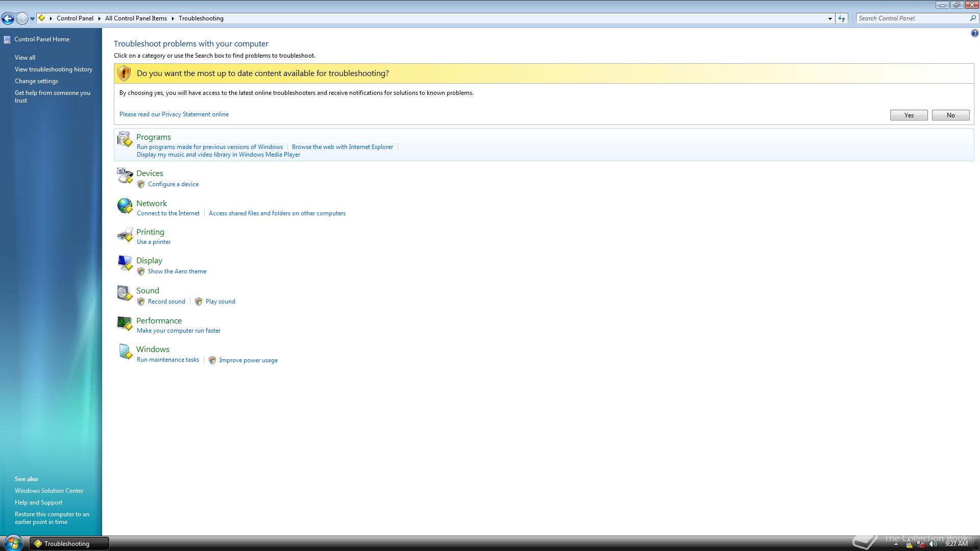The height and width of the screenshot is (551, 980).
Task: Open recent pages dropdown next to Forward button
Action: [32, 19]
